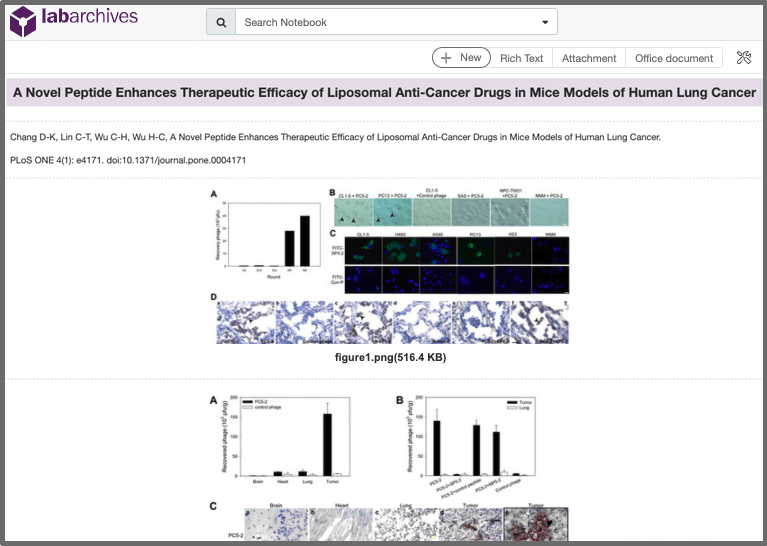767x546 pixels.
Task: Click the New entry button
Action: 461,58
